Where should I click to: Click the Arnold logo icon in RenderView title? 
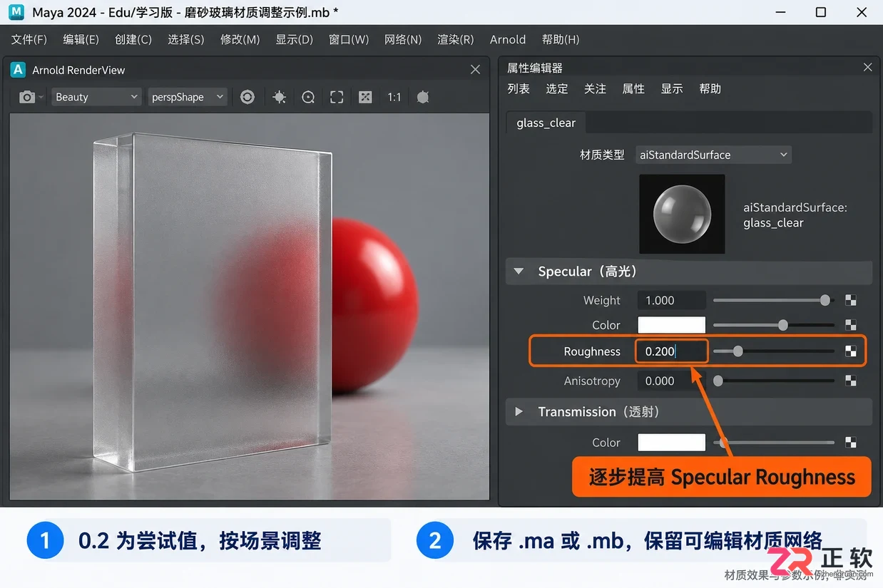point(19,70)
